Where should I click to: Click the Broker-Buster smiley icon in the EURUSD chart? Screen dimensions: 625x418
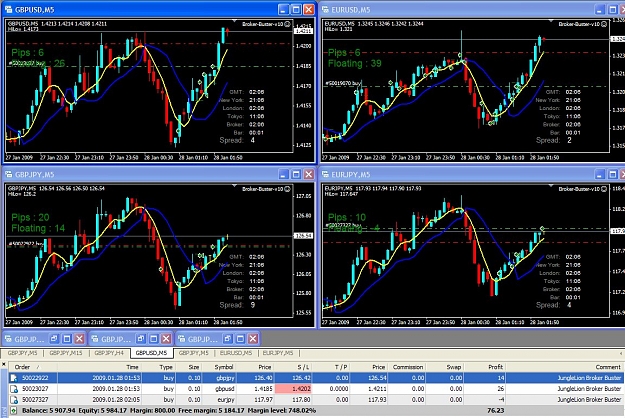(x=604, y=24)
